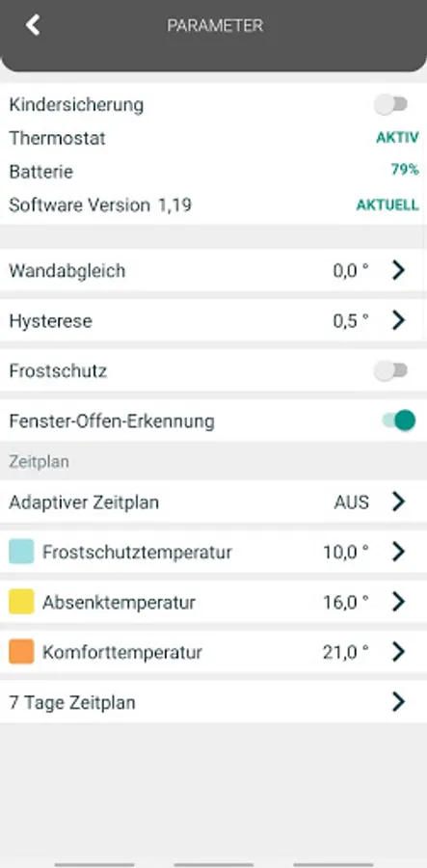This screenshot has width=427, height=868.
Task: Select the light blue Frostschutz color swatch
Action: point(21,552)
